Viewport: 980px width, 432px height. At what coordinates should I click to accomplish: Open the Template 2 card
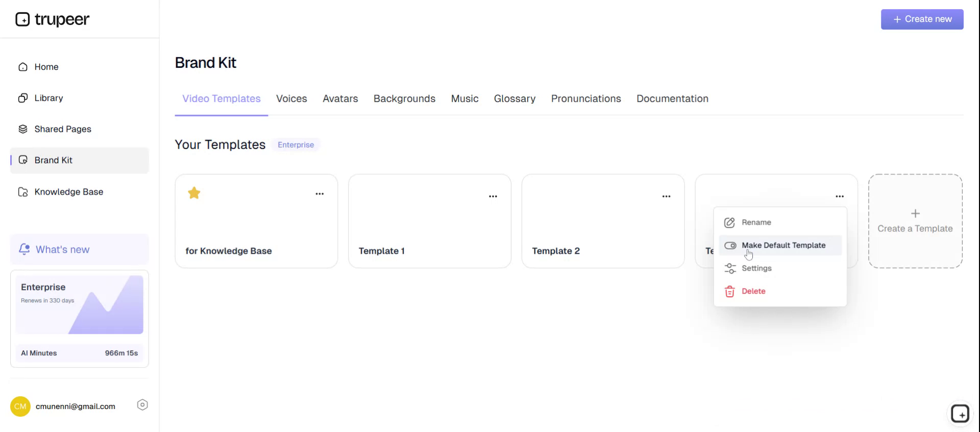point(603,221)
